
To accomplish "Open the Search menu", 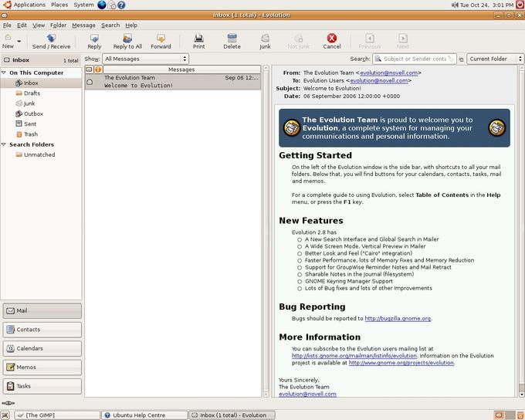I will click(110, 25).
